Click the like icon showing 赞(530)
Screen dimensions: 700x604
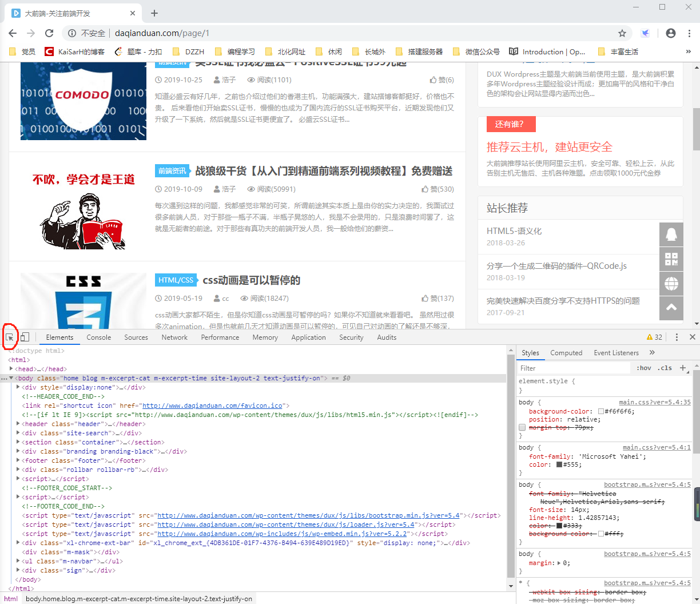(x=425, y=189)
